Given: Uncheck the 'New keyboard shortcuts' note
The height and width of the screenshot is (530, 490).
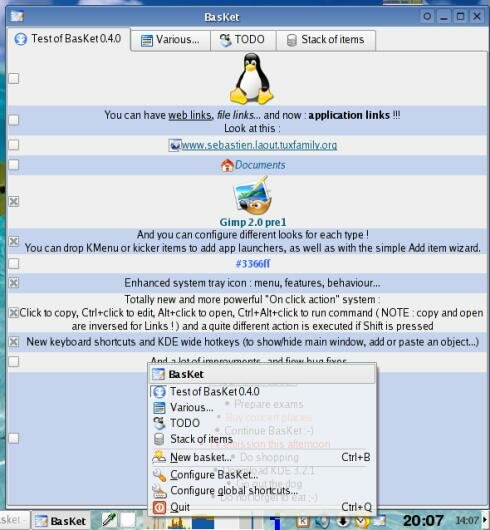Looking at the screenshot, I should click(x=14, y=342).
